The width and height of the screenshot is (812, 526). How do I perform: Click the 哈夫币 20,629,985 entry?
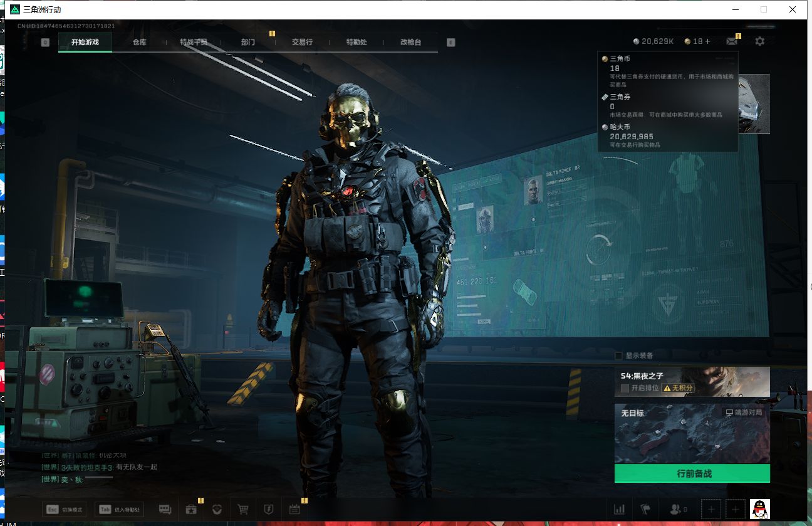tap(668, 135)
